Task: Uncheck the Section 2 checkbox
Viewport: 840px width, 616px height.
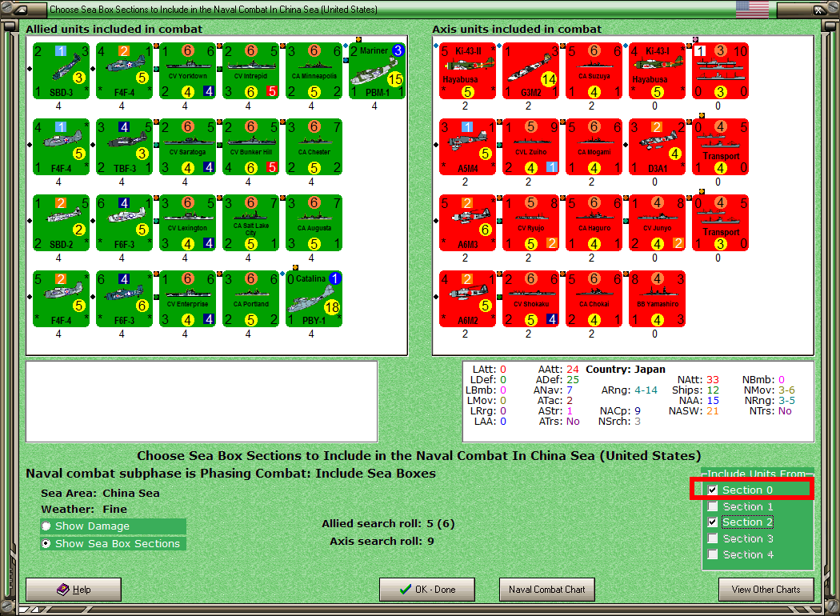Action: pos(713,522)
